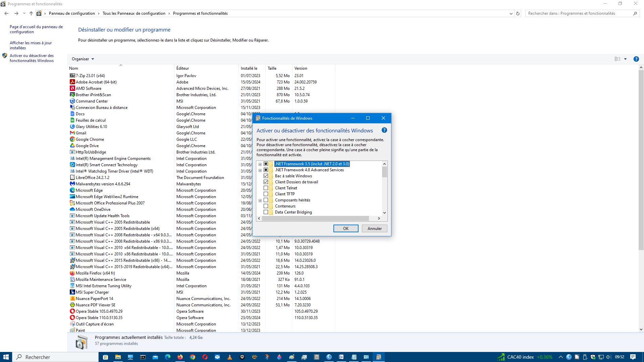Image resolution: width=644 pixels, height=362 pixels.
Task: Sort programs by the Taille column header
Action: coord(272,68)
